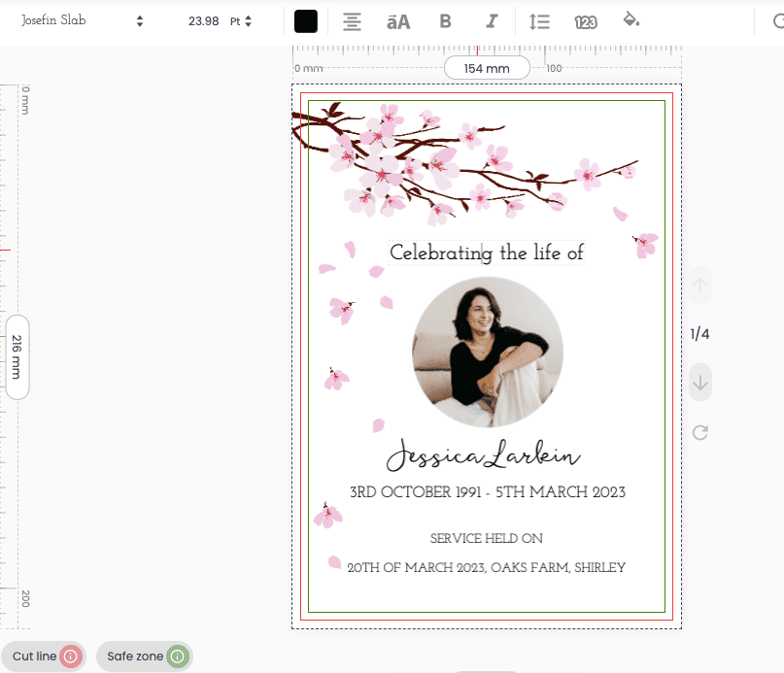The image size is (784, 673).
Task: Change text case with the aA icon
Action: point(398,21)
